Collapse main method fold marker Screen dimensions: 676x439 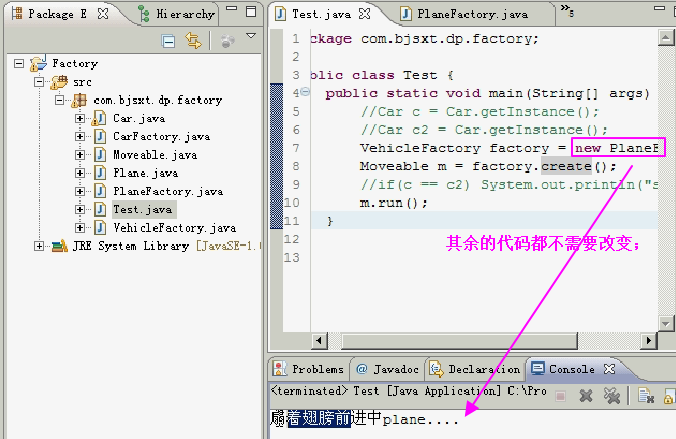[305, 91]
